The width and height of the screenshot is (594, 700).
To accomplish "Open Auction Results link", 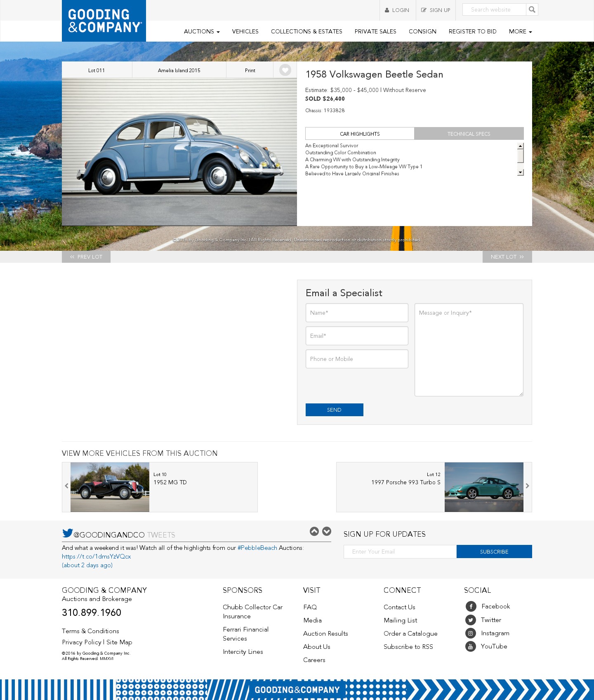I will [325, 634].
